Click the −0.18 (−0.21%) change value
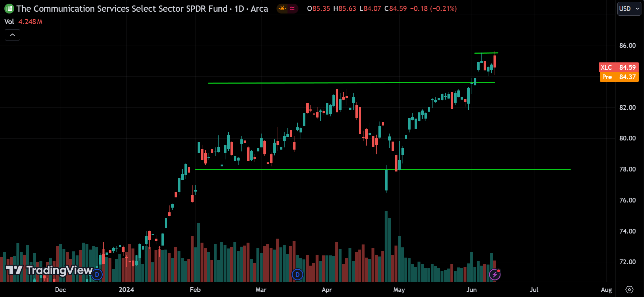644x297 pixels. point(433,8)
